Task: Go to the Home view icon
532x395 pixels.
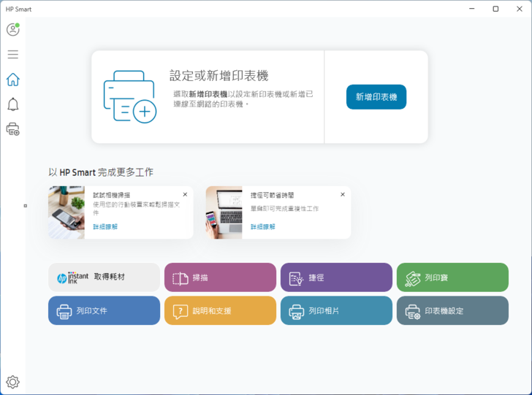Action: click(x=13, y=80)
